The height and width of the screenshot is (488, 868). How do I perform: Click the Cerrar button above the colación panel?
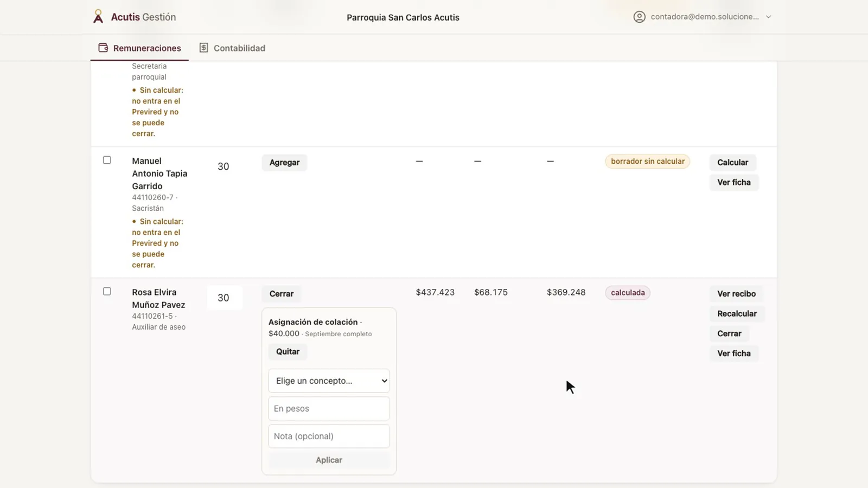coord(282,294)
